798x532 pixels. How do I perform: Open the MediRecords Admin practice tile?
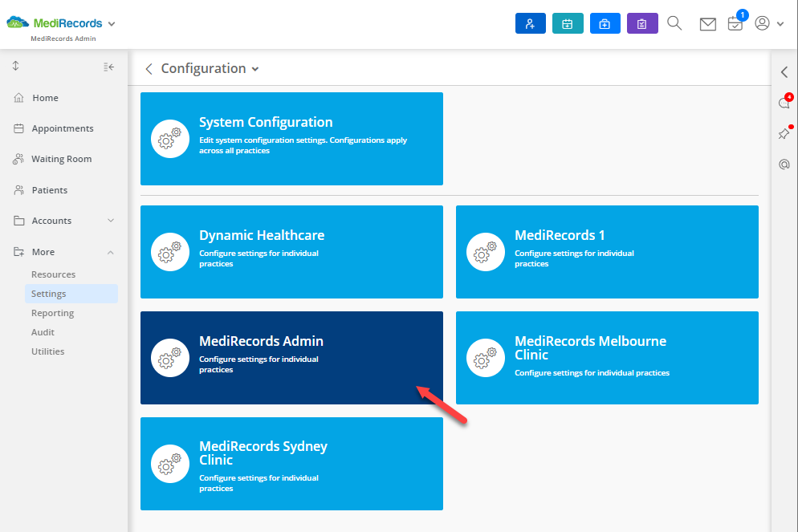[x=291, y=358]
